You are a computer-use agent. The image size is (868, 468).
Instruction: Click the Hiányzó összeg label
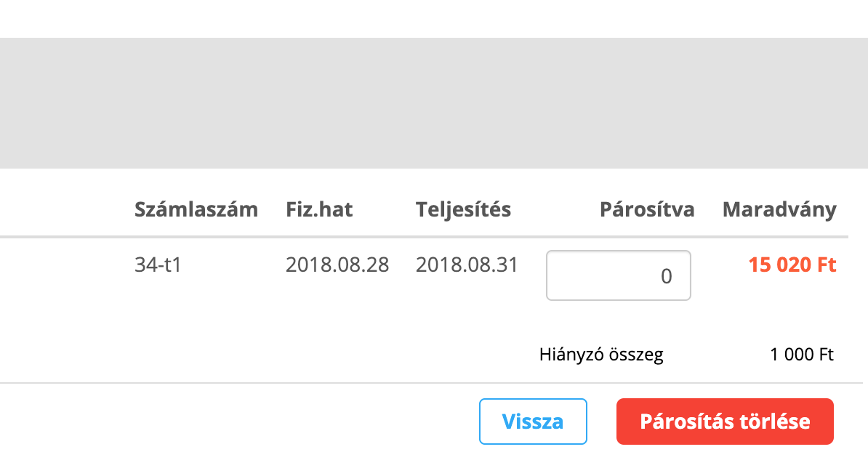[601, 355]
